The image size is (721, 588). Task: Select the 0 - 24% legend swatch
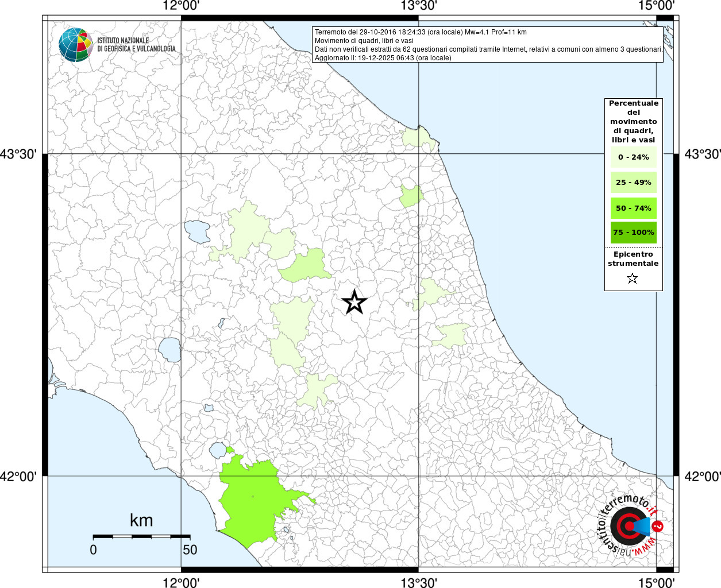633,157
